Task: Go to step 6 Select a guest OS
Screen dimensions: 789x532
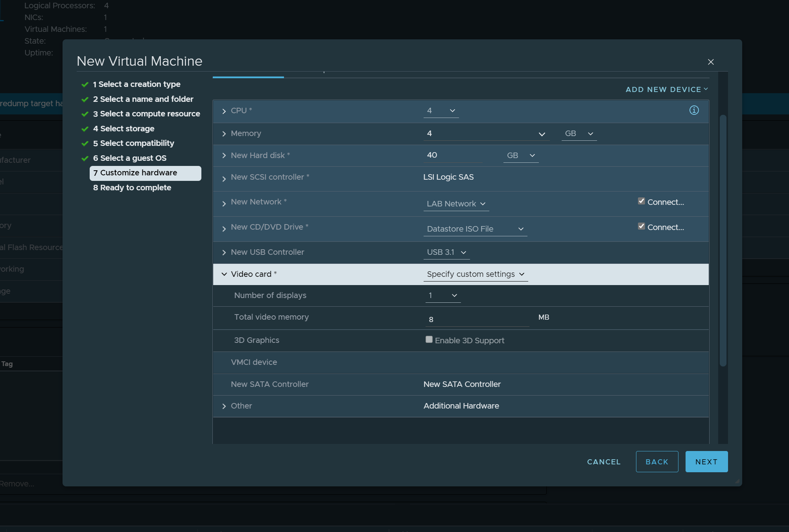Action: coord(129,158)
